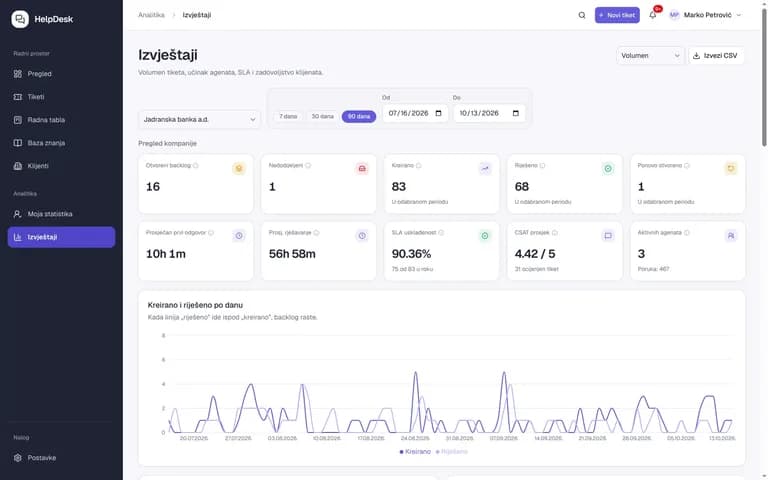Show info tooltip for Kreirano
768x480 pixels.
(x=419, y=166)
